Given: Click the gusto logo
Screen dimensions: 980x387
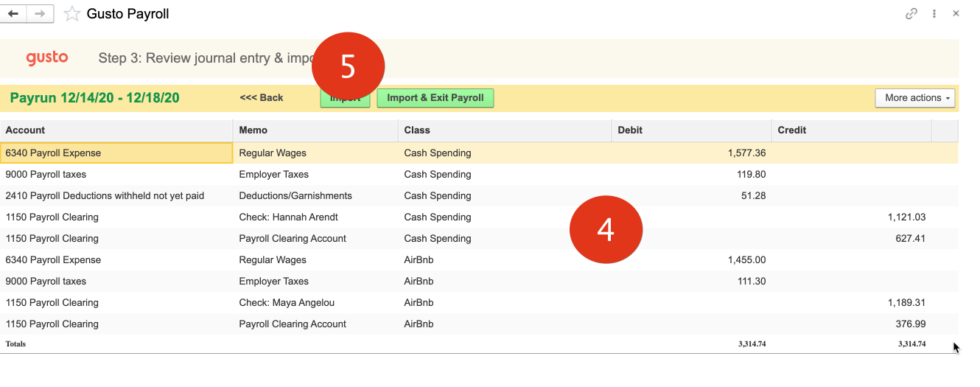Looking at the screenshot, I should 46,57.
